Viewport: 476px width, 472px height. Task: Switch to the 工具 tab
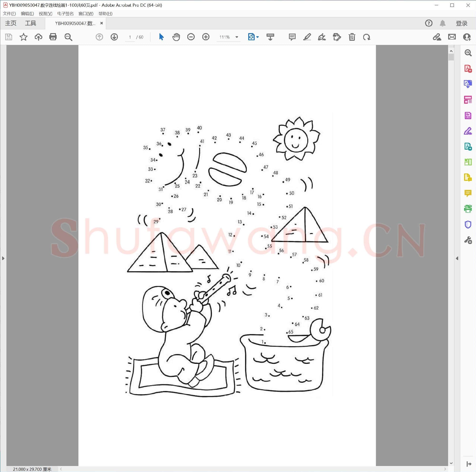pyautogui.click(x=30, y=23)
